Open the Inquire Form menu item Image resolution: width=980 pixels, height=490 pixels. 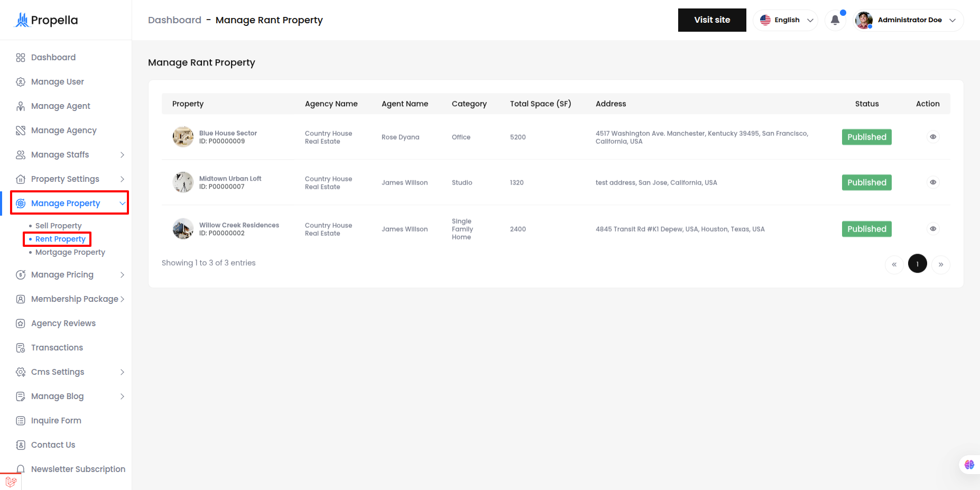[56, 421]
